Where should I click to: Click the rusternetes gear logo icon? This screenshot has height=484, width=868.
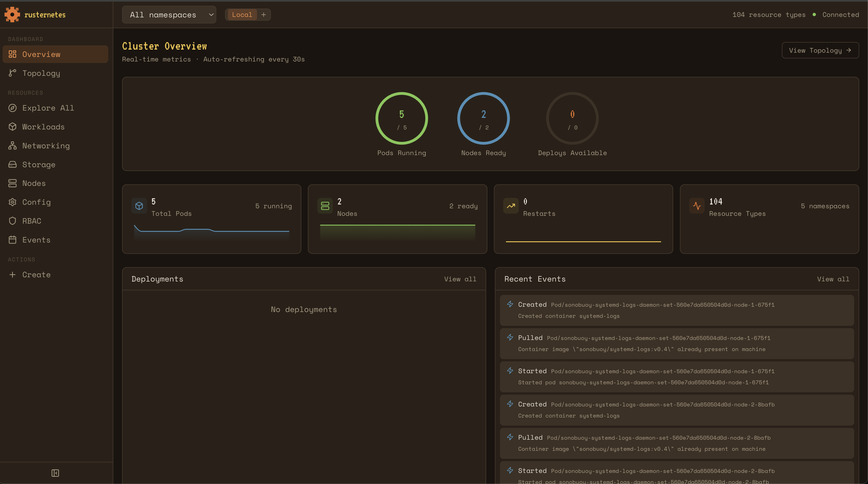(x=12, y=15)
